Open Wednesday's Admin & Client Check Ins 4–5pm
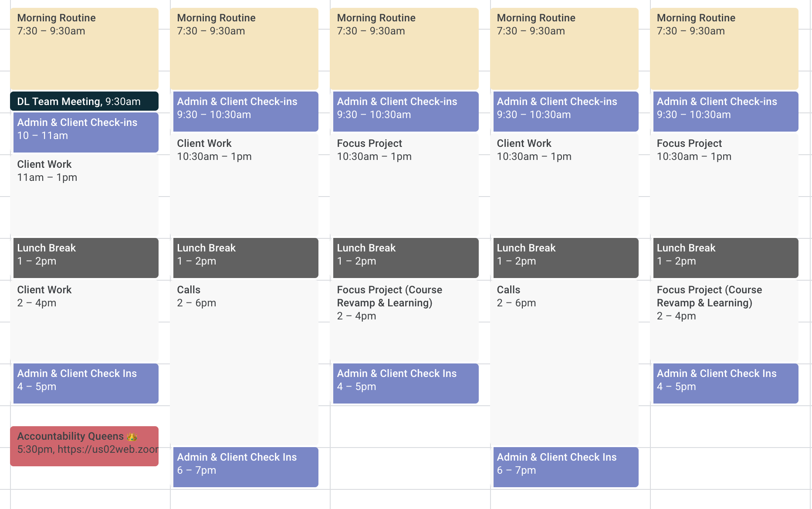Screen dimensions: 812x509 (x=406, y=383)
